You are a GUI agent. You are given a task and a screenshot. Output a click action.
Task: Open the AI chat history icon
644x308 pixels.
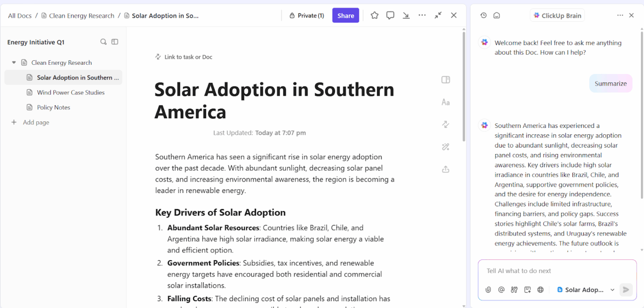coord(483,15)
